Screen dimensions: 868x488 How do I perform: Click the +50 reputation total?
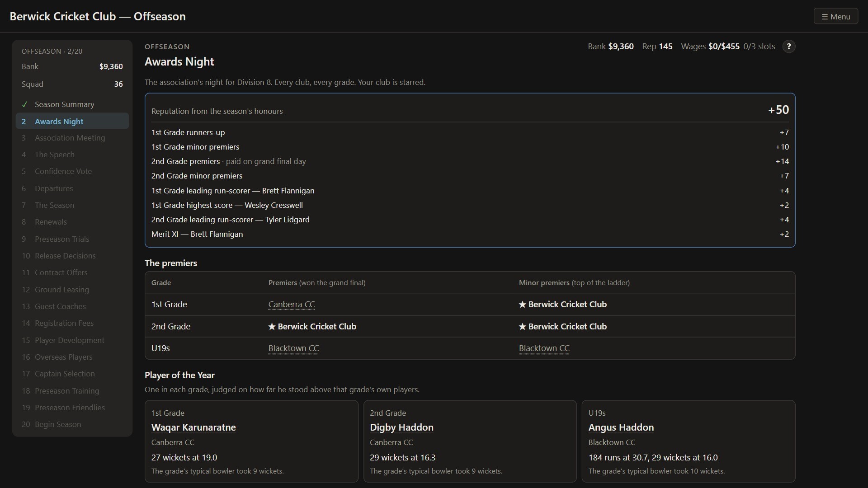click(778, 110)
